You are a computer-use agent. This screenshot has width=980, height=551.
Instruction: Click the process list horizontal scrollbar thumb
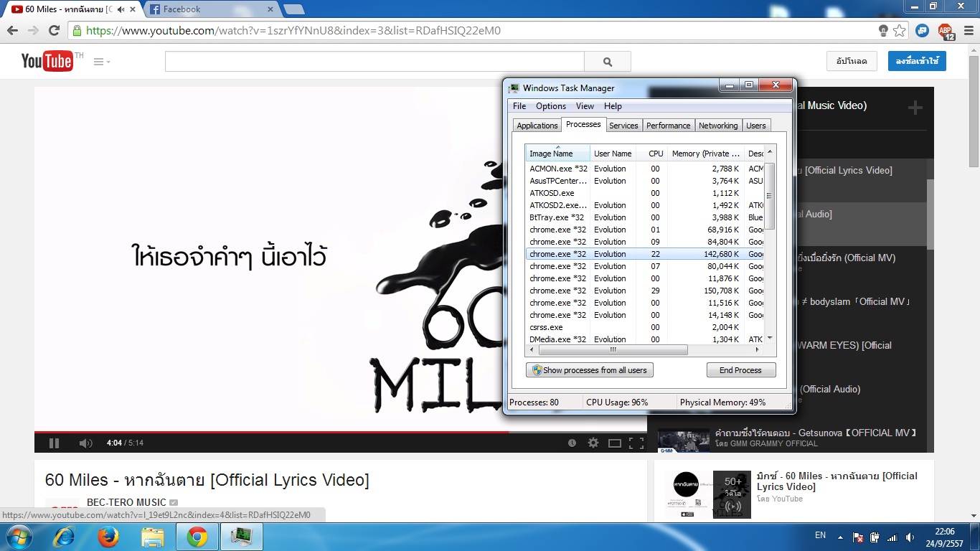click(613, 350)
